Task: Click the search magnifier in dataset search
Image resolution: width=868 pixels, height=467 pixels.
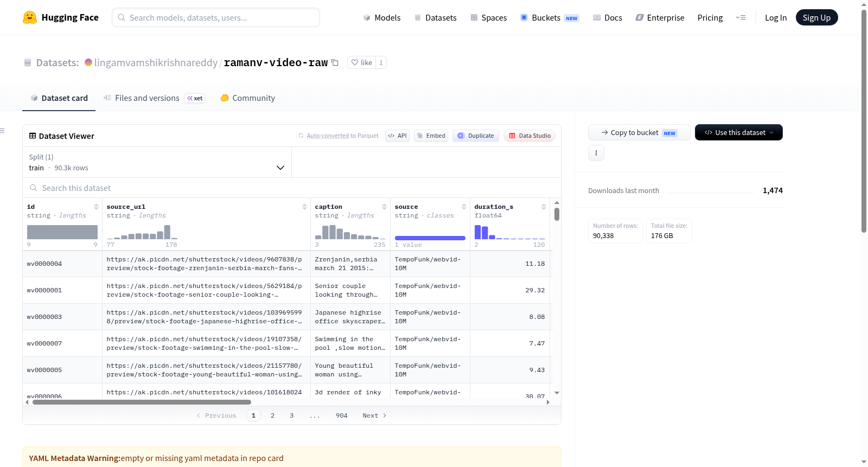Action: (34, 188)
